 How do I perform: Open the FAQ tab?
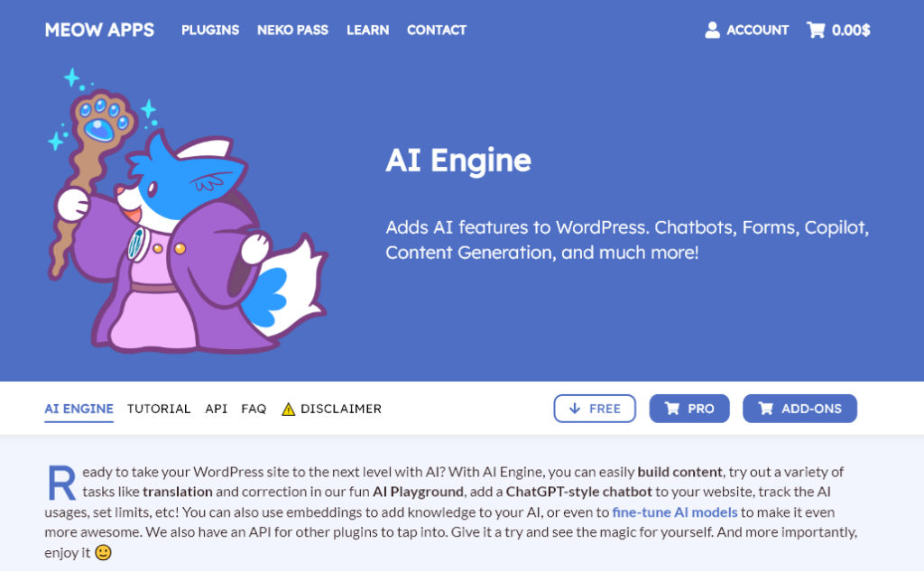(254, 409)
